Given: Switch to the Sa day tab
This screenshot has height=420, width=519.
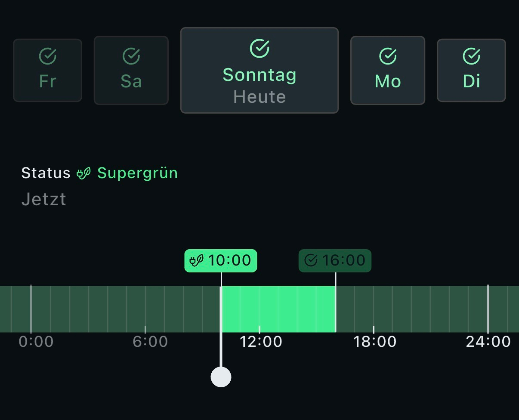Looking at the screenshot, I should pyautogui.click(x=131, y=71).
